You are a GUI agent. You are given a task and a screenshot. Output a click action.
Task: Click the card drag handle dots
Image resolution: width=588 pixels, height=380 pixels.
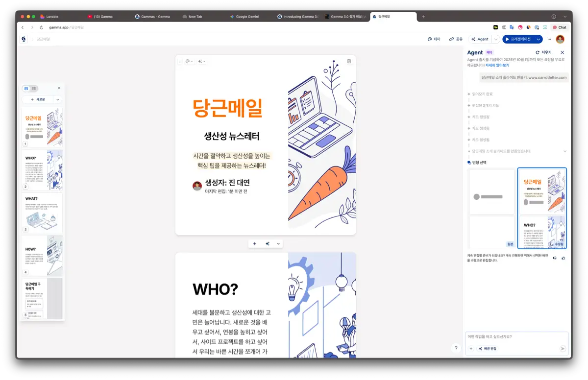(x=180, y=61)
